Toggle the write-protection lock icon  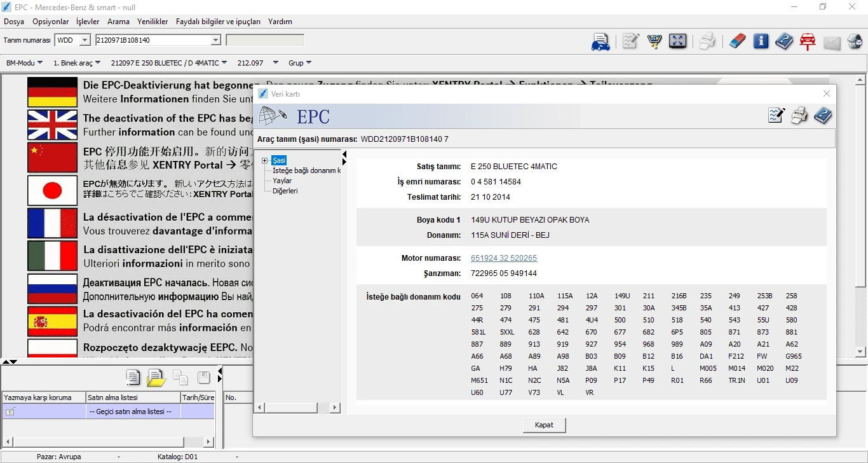10,411
